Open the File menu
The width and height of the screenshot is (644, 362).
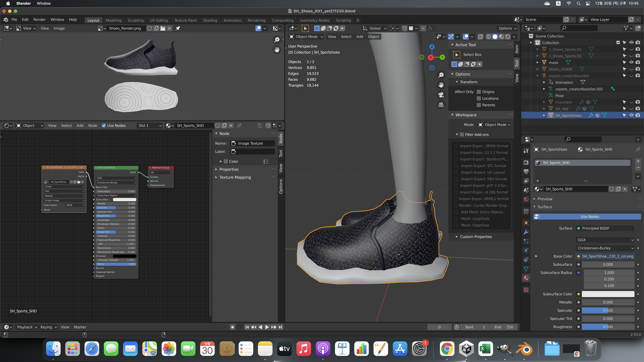pos(14,20)
